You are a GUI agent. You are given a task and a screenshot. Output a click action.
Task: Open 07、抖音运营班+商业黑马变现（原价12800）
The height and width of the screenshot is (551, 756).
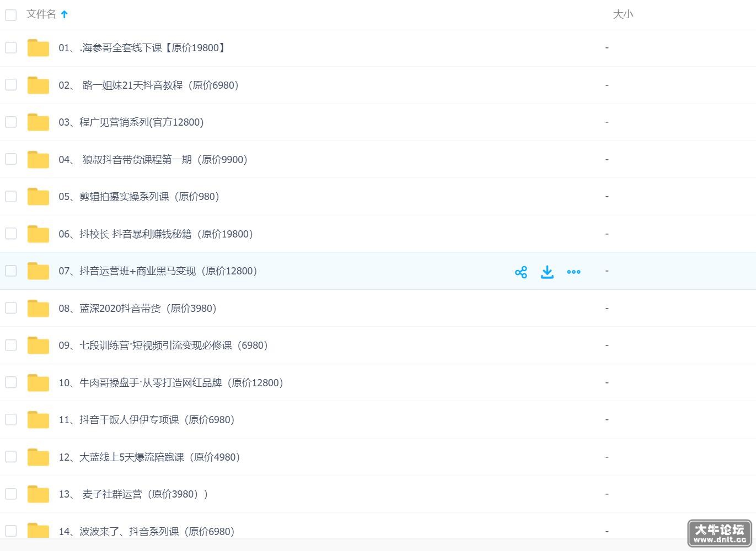pos(158,271)
